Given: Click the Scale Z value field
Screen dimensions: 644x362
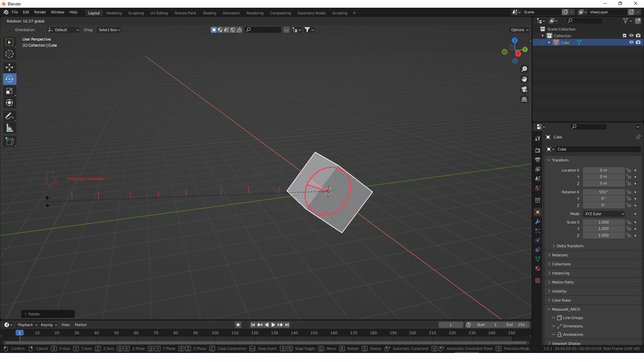Looking at the screenshot, I should pyautogui.click(x=604, y=236).
